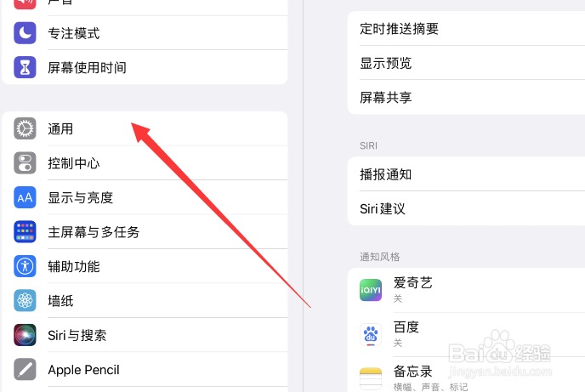Image resolution: width=585 pixels, height=392 pixels.
Task: Open the Siri 建议 row
Action: point(466,208)
